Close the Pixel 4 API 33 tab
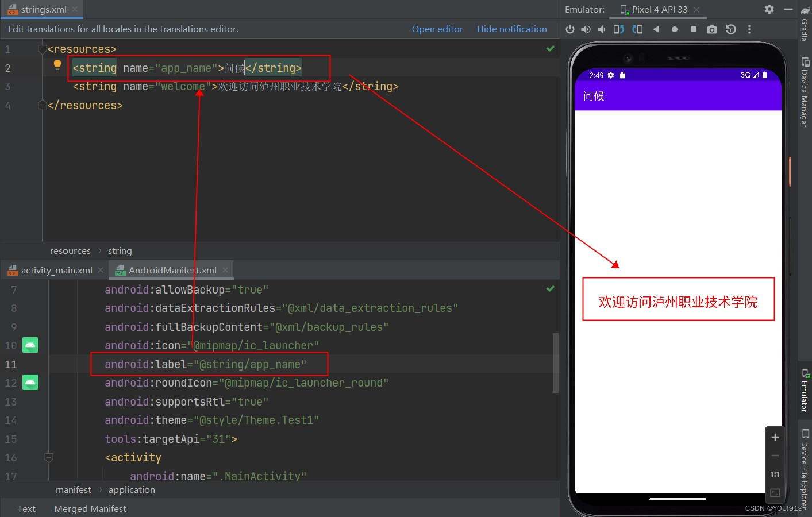812x517 pixels. click(x=696, y=10)
